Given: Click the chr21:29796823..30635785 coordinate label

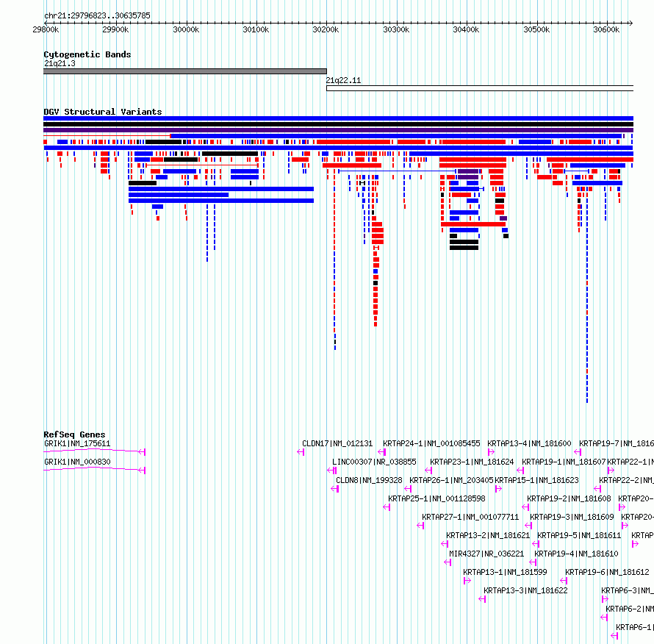Looking at the screenshot, I should click(x=97, y=16).
